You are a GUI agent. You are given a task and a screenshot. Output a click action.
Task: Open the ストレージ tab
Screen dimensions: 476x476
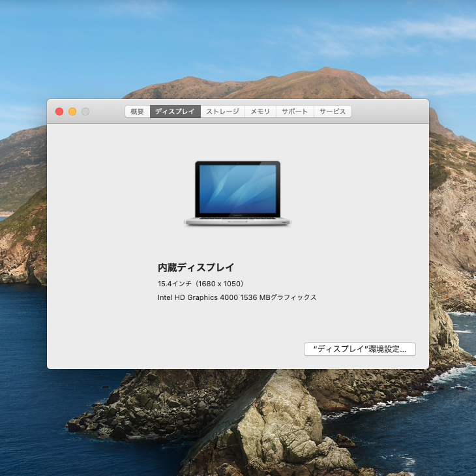coord(223,112)
